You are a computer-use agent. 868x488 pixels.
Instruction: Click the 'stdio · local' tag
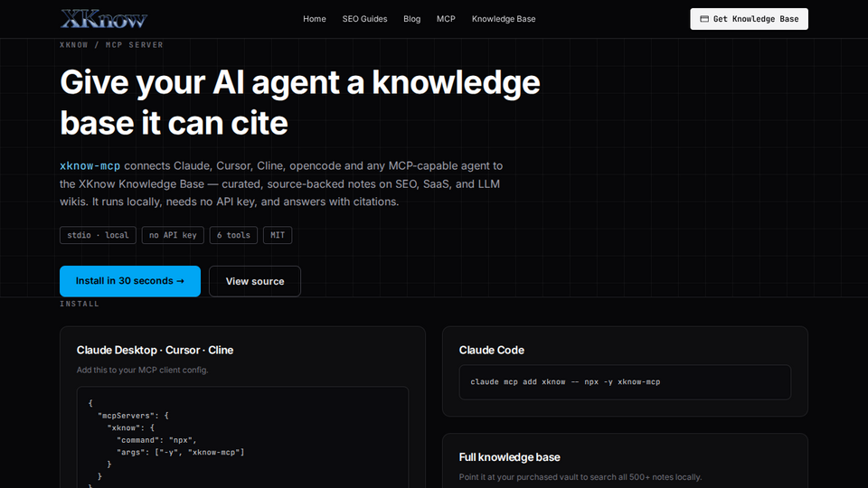pos(98,235)
